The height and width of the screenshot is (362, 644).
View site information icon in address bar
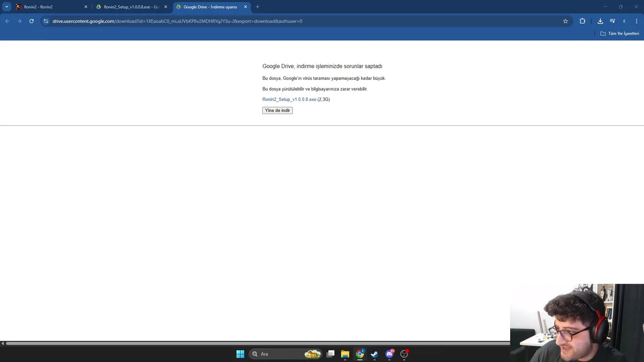coord(46,21)
